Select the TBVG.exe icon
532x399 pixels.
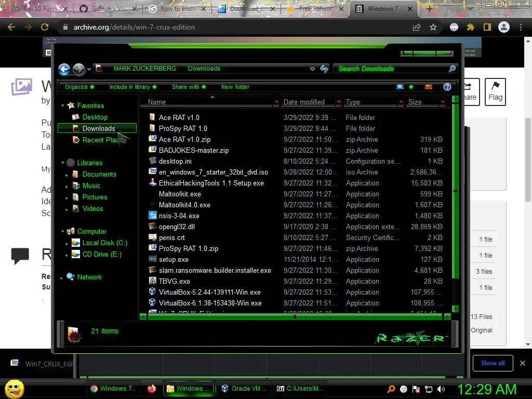152,281
